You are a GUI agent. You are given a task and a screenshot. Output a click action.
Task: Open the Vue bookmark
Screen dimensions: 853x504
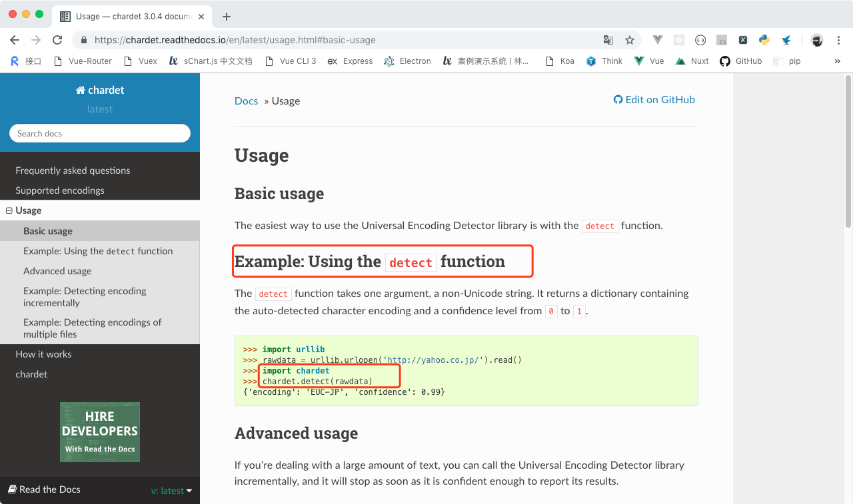click(x=649, y=61)
